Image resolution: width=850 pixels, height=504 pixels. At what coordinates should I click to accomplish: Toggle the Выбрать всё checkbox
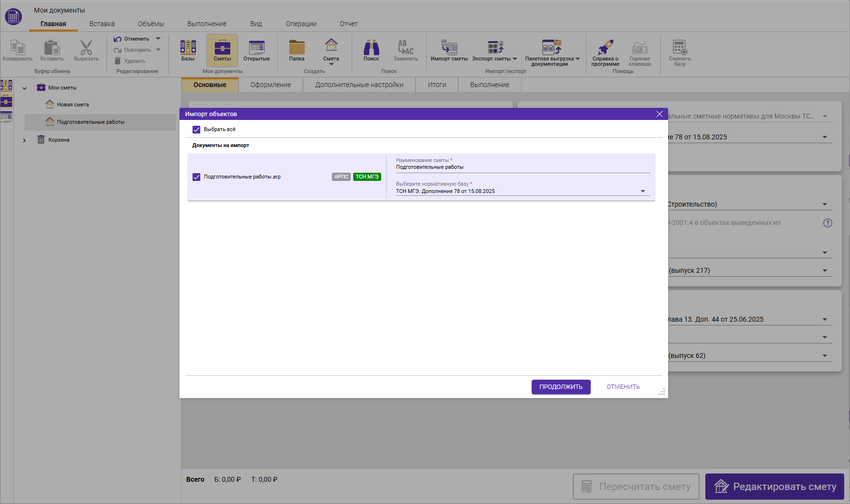tap(196, 130)
